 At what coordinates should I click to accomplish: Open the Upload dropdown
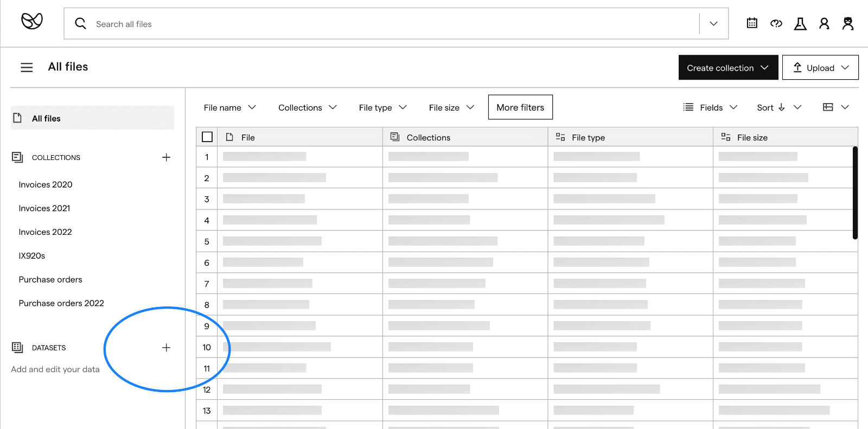[x=820, y=67]
